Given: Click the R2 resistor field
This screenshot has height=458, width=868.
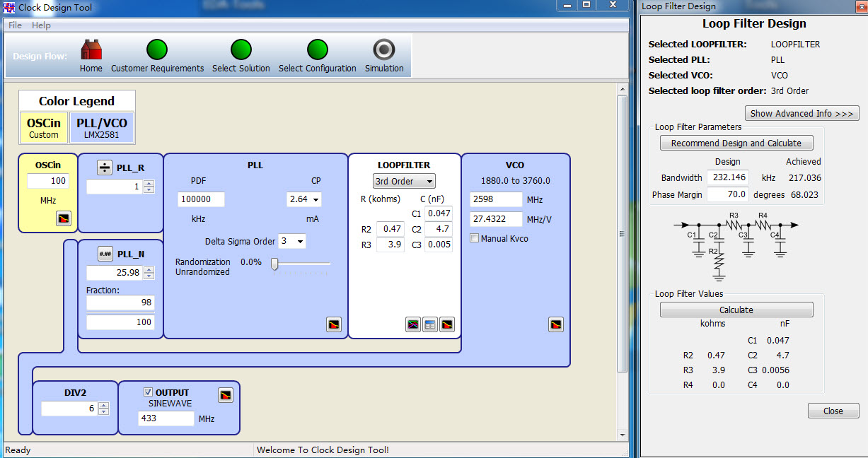Looking at the screenshot, I should point(390,229).
